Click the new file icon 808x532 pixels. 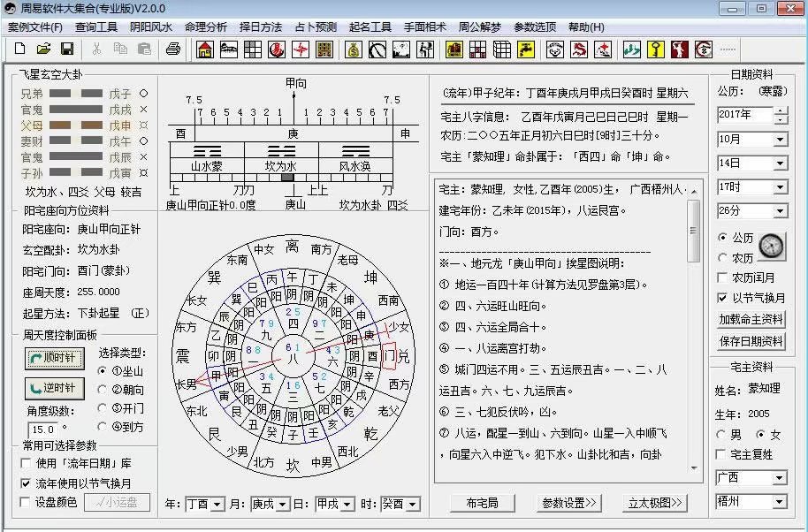[x=19, y=49]
